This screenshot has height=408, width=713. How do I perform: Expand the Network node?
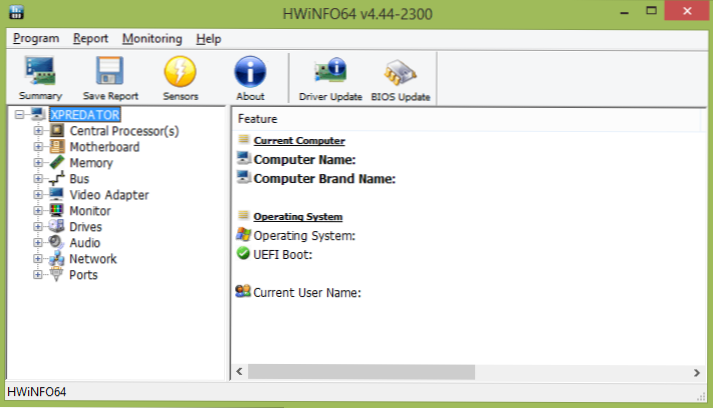click(x=38, y=258)
